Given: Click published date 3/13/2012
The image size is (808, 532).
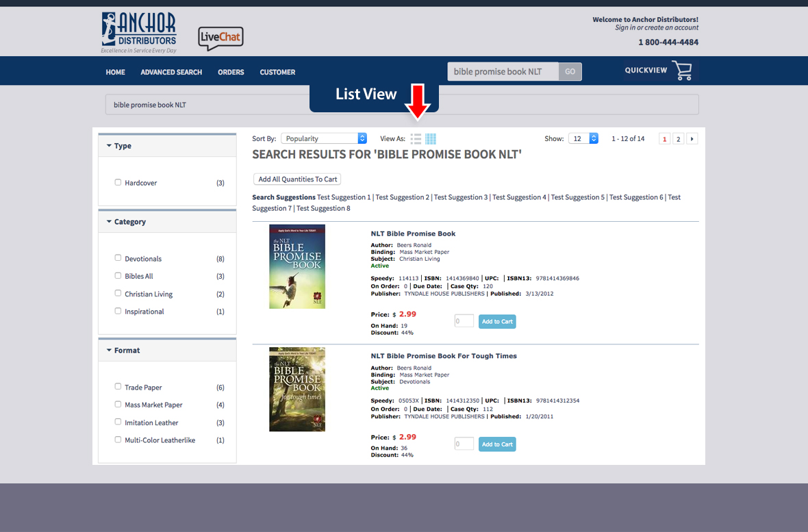Looking at the screenshot, I should point(540,294).
